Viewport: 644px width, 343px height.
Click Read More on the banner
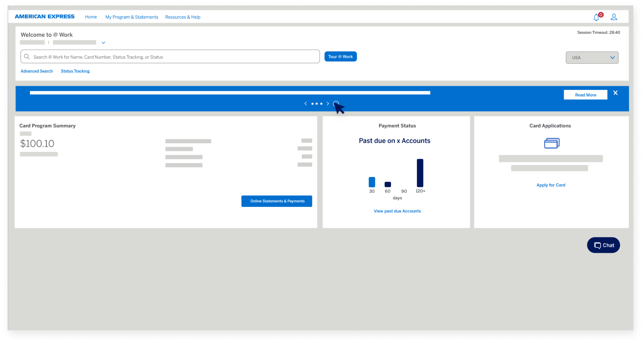pos(585,94)
